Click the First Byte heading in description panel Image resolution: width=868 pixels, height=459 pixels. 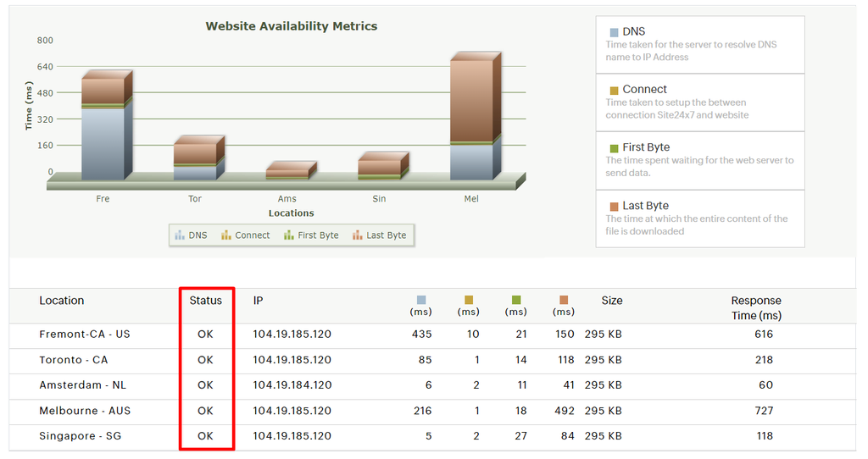pyautogui.click(x=646, y=147)
